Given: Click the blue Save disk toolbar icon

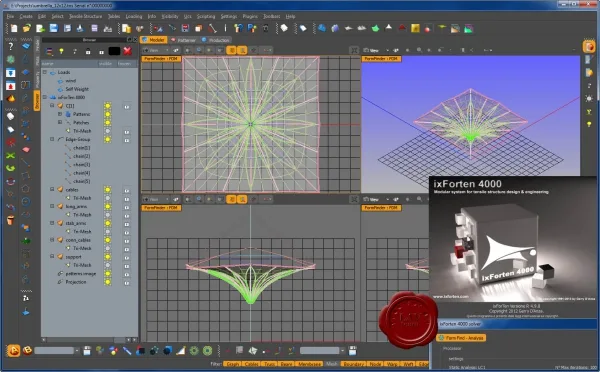Looking at the screenshot, I should [54, 28].
